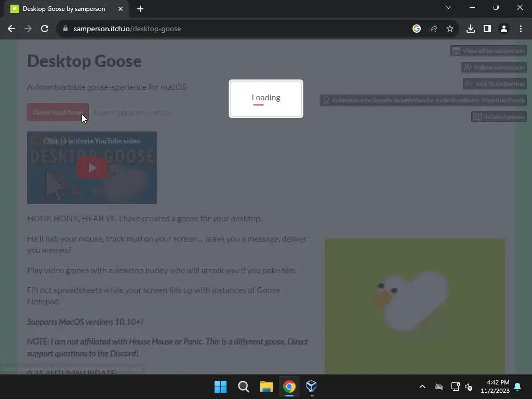This screenshot has width=532, height=399.
Task: Click the address bar URL field
Action: [237, 29]
